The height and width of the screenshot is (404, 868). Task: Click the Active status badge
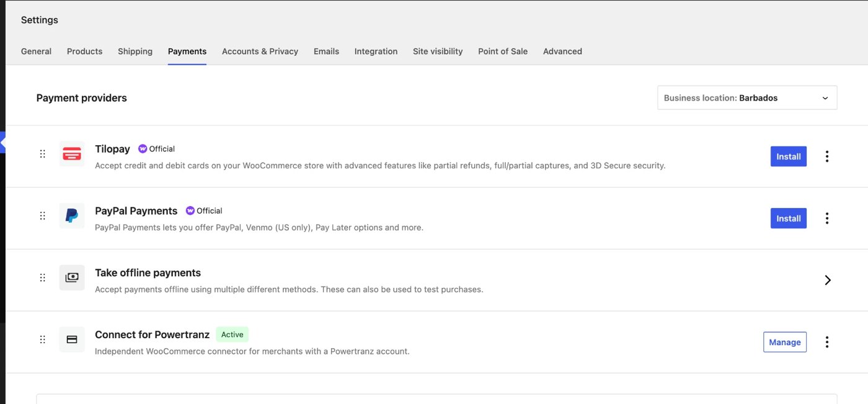232,334
